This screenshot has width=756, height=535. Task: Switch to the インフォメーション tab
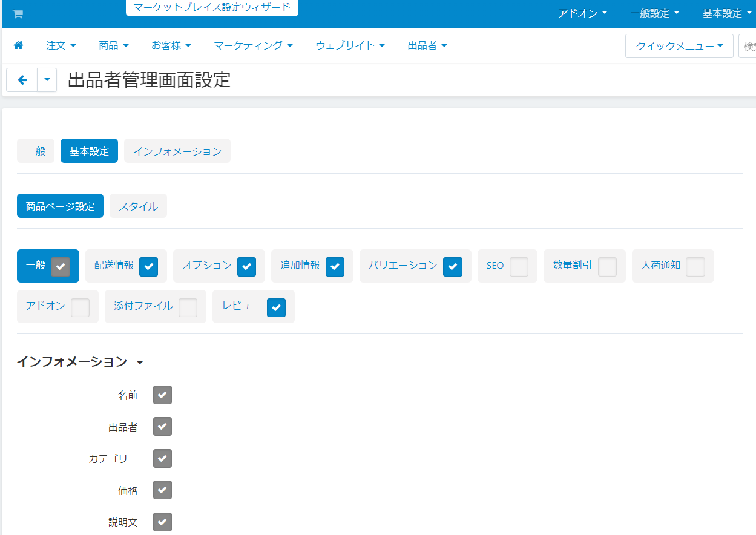pos(177,151)
